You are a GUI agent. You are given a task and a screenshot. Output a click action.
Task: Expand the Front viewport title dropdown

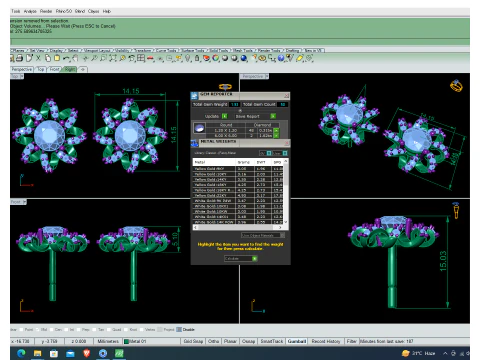(24, 202)
